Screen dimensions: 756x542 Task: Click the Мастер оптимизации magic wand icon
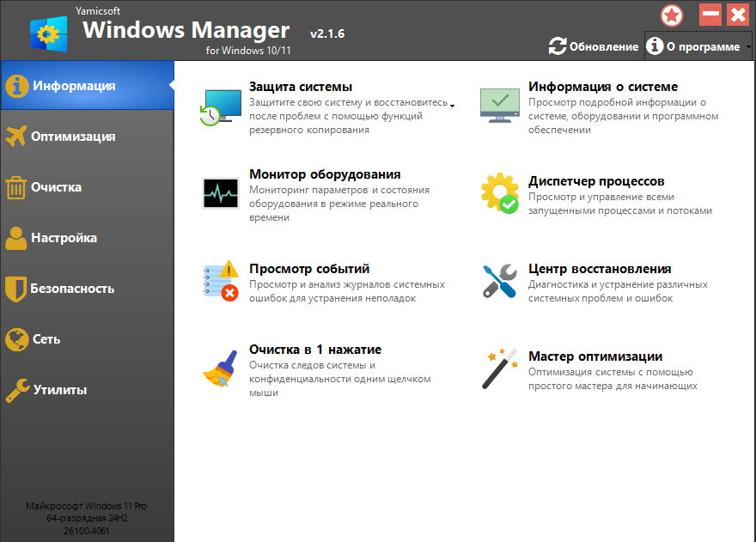pyautogui.click(x=499, y=368)
